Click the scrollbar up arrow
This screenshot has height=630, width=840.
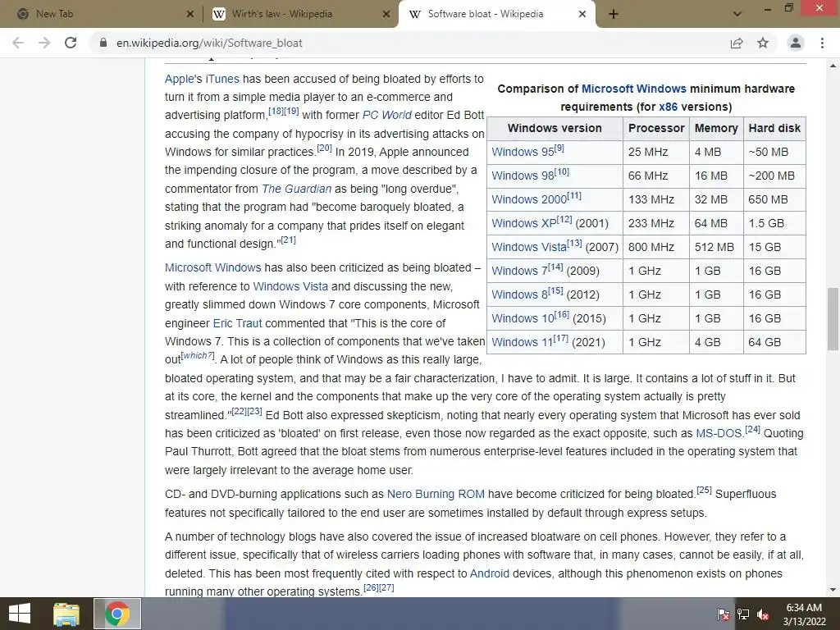point(833,66)
